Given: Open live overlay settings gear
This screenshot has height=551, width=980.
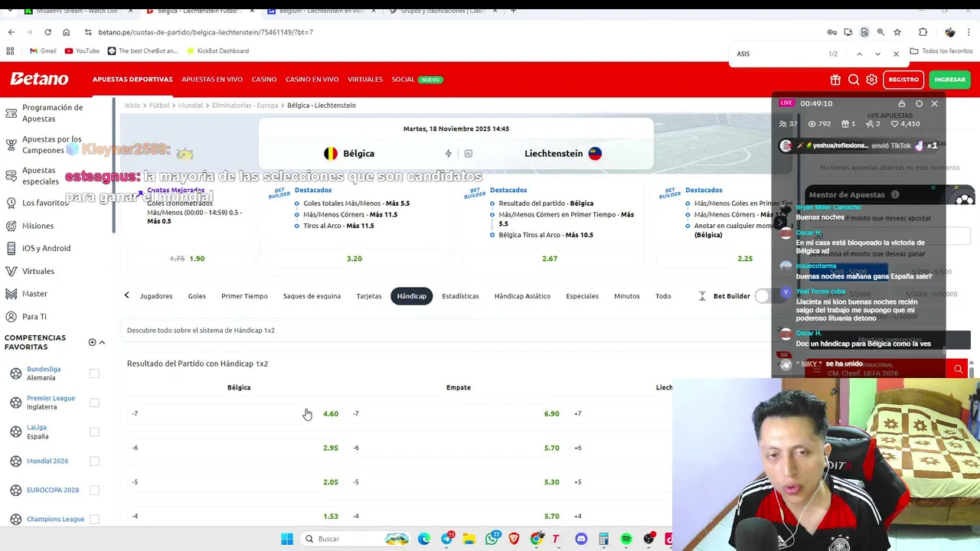Looking at the screenshot, I should point(919,103).
